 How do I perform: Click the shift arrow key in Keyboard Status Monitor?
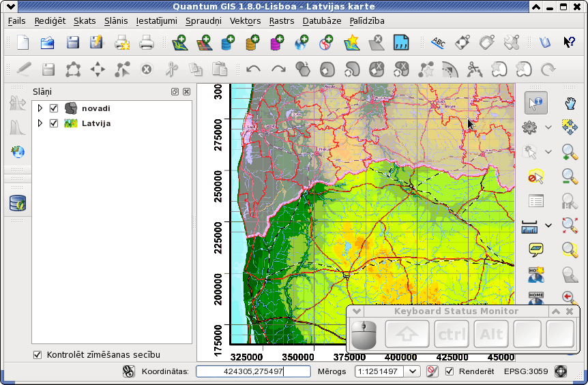tap(407, 334)
